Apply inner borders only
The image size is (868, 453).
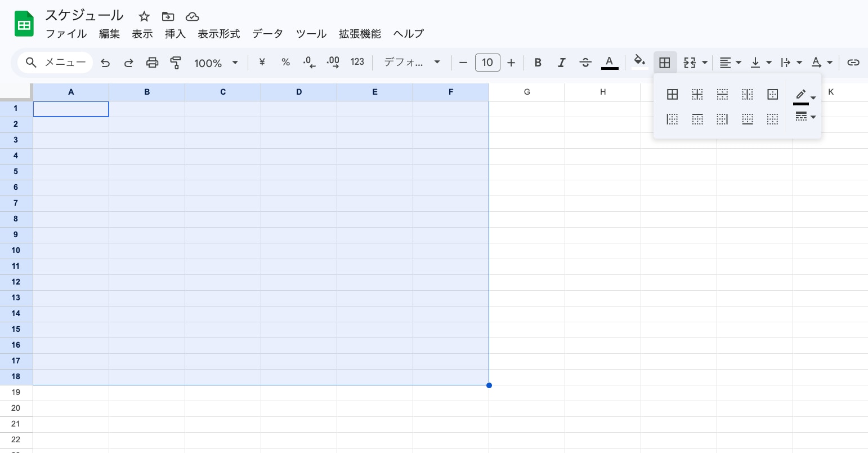(697, 94)
